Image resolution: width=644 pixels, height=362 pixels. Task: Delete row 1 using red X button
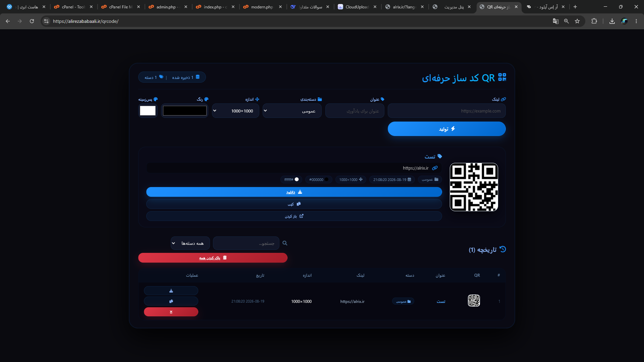pos(171,312)
